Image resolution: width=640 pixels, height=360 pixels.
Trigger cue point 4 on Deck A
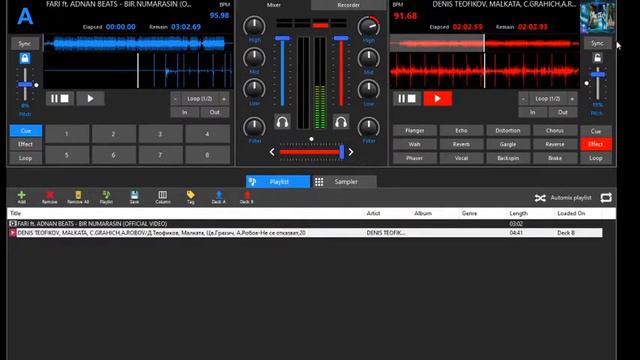[207, 134]
